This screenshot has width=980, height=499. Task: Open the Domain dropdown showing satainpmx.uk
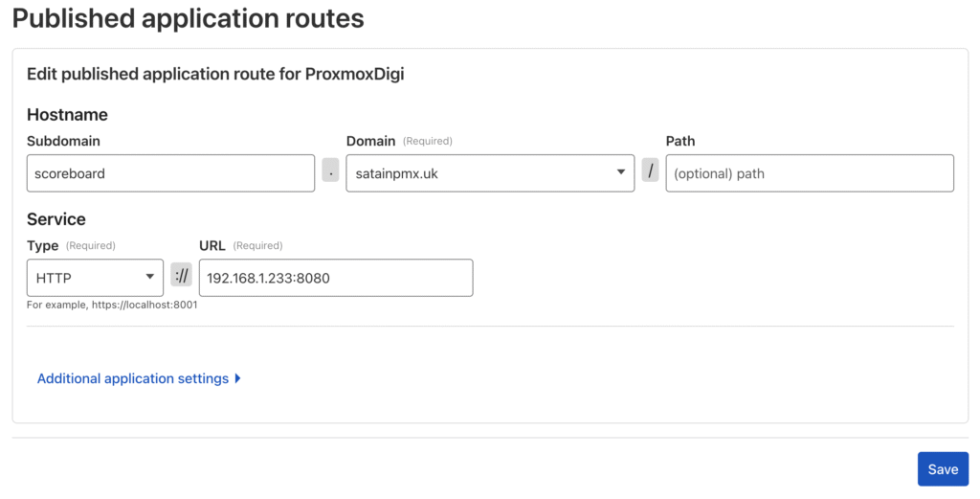[479, 173]
